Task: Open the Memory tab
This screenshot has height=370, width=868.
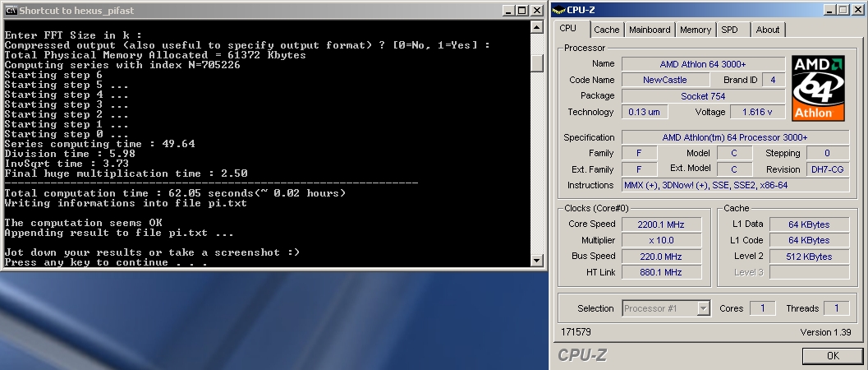Action: (696, 30)
